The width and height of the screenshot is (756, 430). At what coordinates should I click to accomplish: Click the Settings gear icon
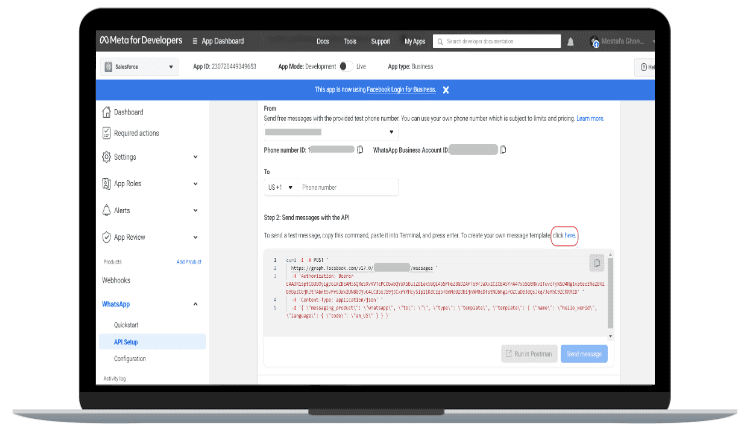coord(107,157)
